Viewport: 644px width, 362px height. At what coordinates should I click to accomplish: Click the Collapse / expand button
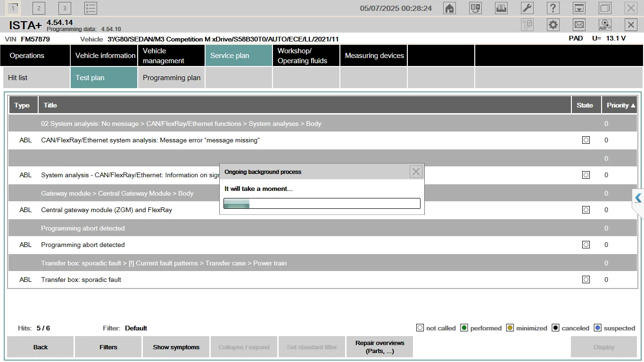[x=244, y=347]
